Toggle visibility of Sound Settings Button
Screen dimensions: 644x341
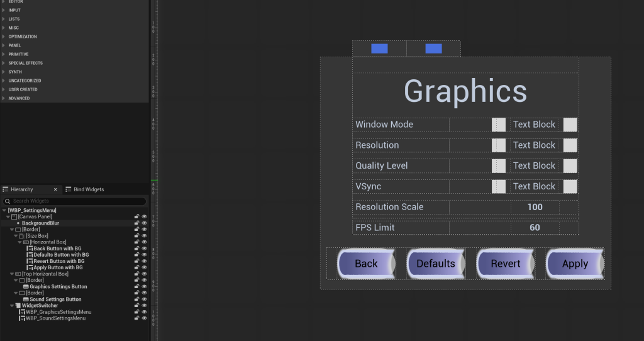pyautogui.click(x=144, y=299)
